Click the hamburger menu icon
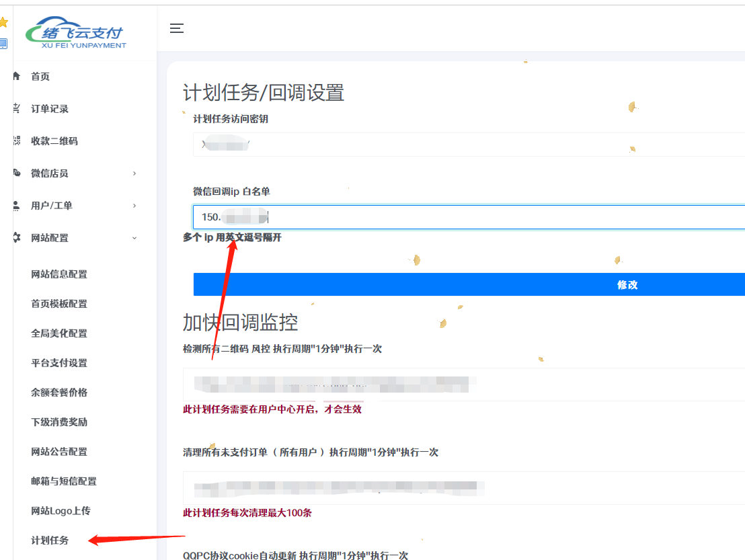This screenshot has width=745, height=560. 177,28
